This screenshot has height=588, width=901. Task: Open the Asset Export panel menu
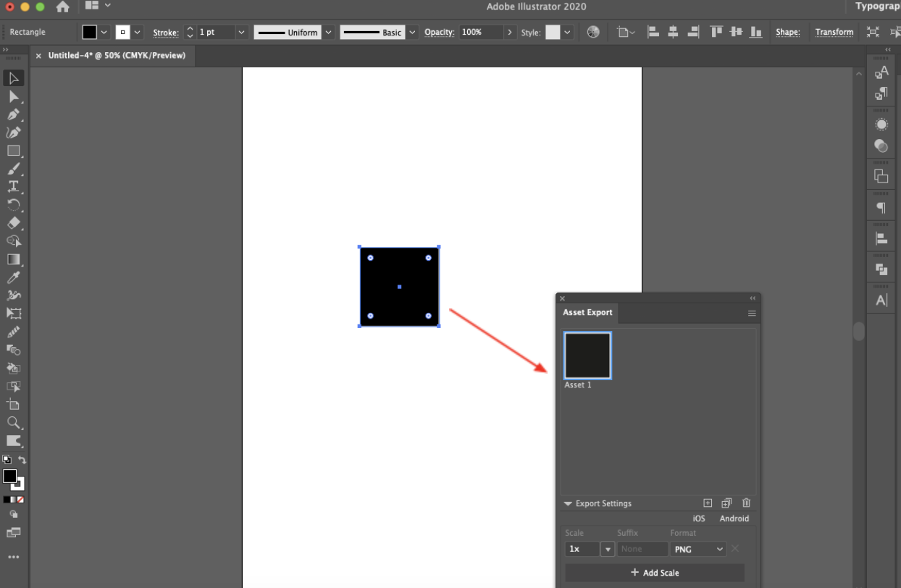(x=752, y=314)
